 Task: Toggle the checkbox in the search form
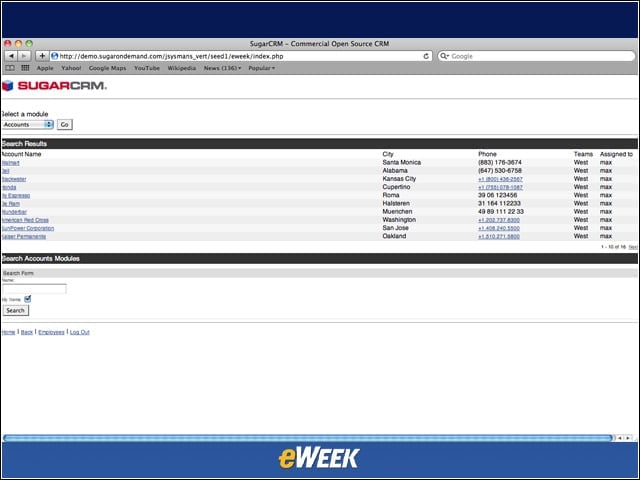(x=27, y=299)
